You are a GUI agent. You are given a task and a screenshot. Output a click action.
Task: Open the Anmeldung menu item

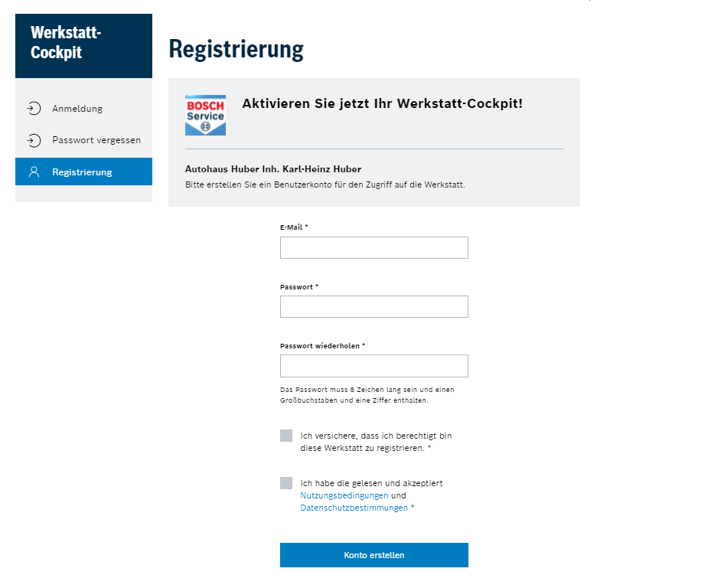[x=83, y=109]
